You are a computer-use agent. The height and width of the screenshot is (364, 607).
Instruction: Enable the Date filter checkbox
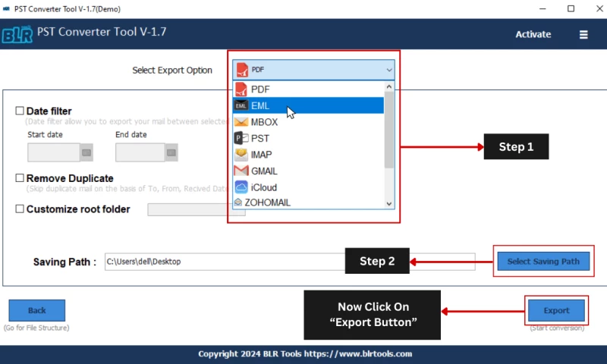click(x=20, y=111)
